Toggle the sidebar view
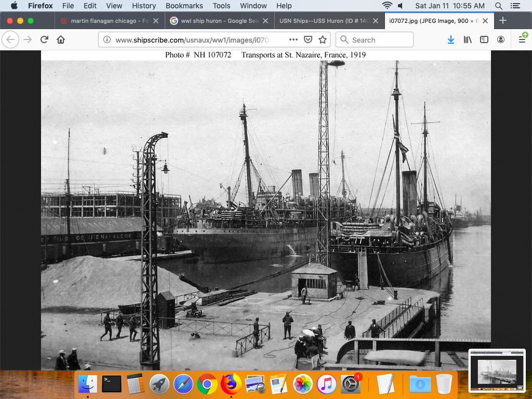The height and width of the screenshot is (399, 532). [x=484, y=40]
